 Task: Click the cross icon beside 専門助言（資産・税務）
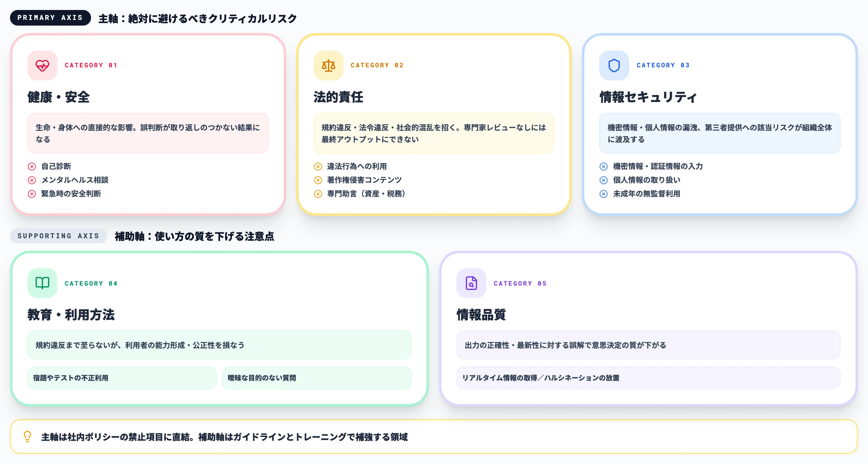tap(318, 194)
